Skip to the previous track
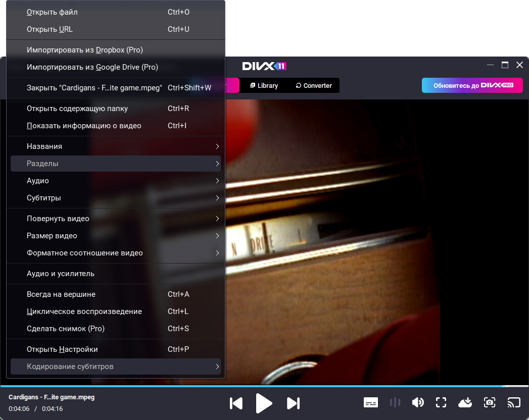The width and height of the screenshot is (529, 420). 236,403
